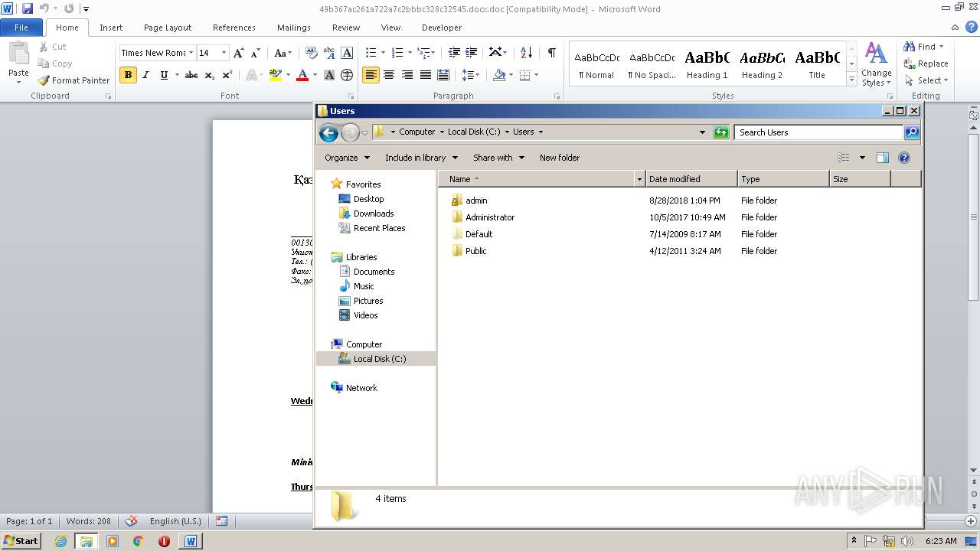Open the font name dropdown

pyautogui.click(x=191, y=53)
